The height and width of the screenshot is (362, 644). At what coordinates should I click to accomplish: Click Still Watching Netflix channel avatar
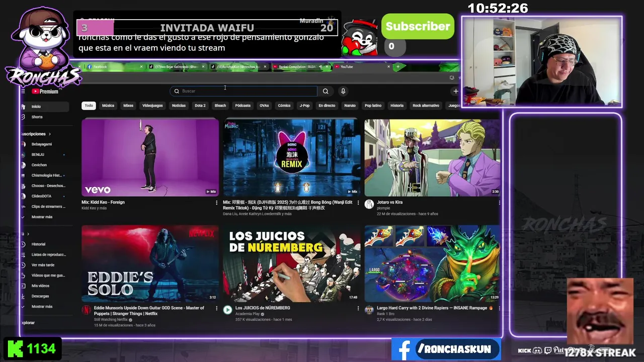point(87,310)
